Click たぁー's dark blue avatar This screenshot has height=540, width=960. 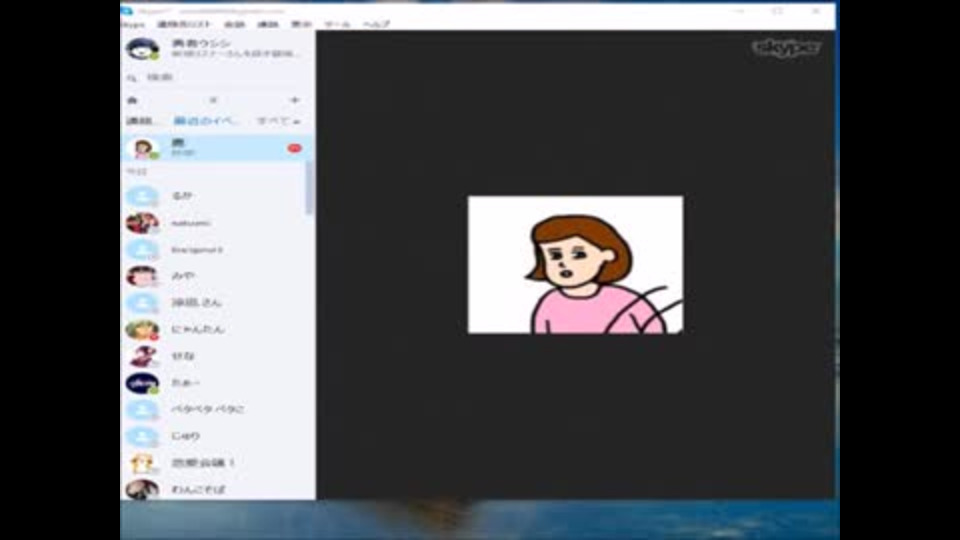pyautogui.click(x=143, y=383)
